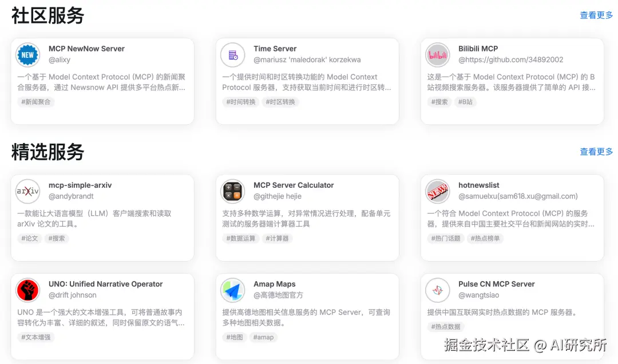Click the 精选服务 section heading
Viewport: 618px width, 364px height.
47,152
